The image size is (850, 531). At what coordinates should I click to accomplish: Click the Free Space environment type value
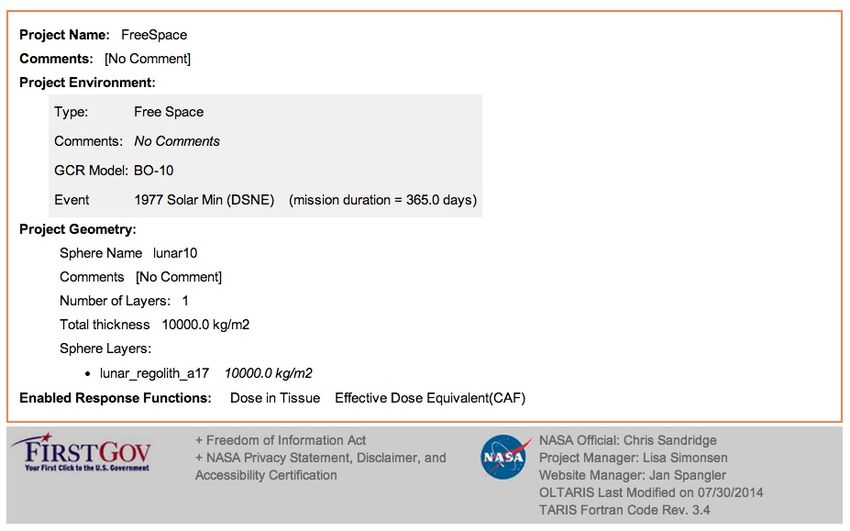click(x=169, y=112)
